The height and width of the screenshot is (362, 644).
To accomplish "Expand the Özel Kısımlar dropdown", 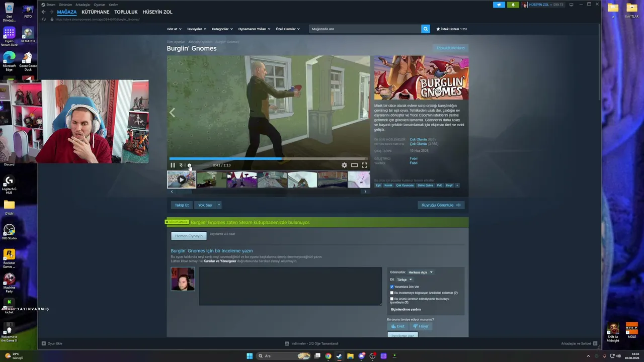I will coord(288,29).
